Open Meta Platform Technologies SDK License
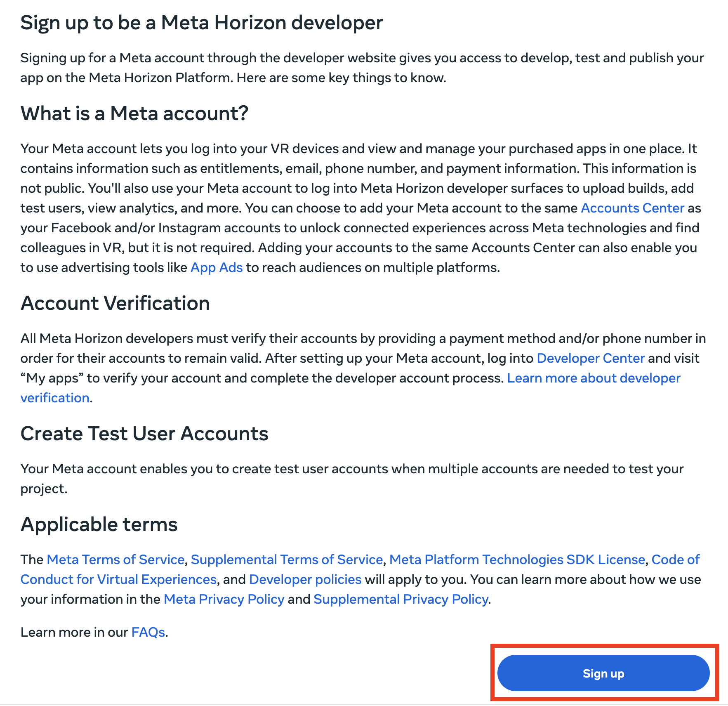This screenshot has width=728, height=706. 517,560
